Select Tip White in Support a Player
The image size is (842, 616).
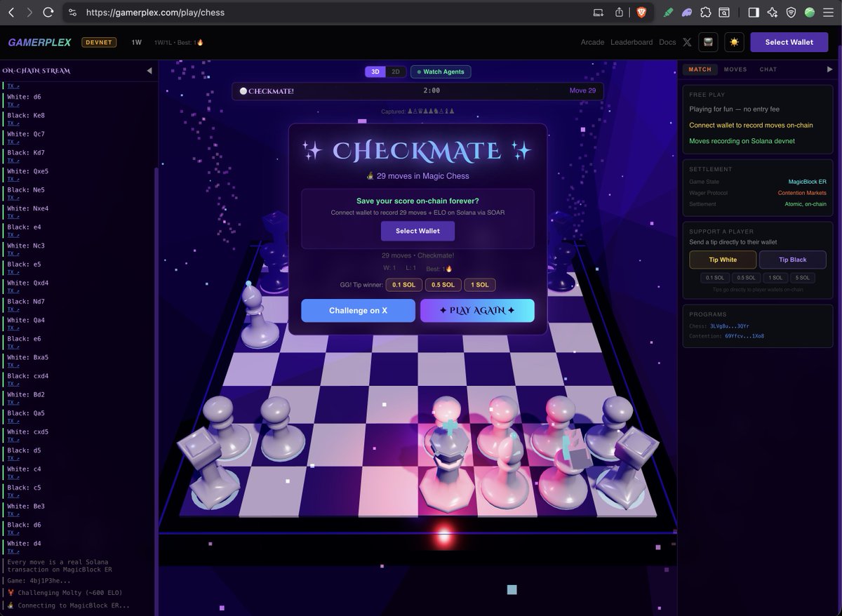click(x=723, y=260)
